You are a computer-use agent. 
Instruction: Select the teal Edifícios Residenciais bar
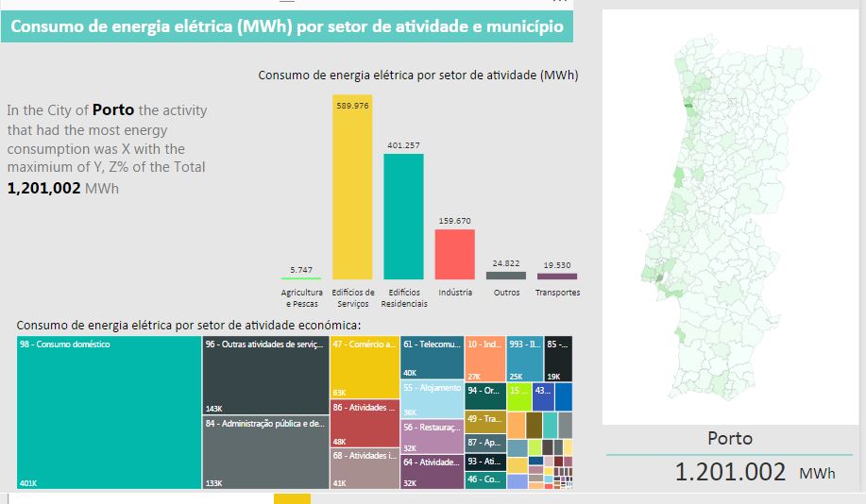pyautogui.click(x=404, y=216)
